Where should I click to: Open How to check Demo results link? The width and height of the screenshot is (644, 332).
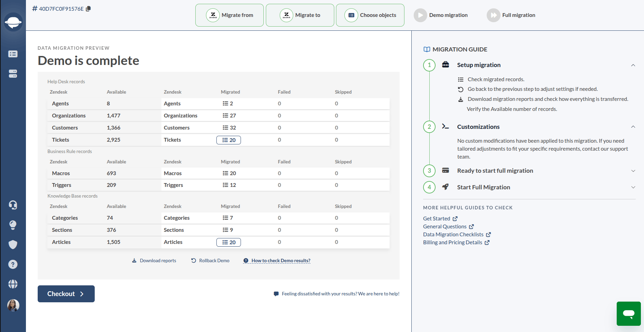click(277, 260)
